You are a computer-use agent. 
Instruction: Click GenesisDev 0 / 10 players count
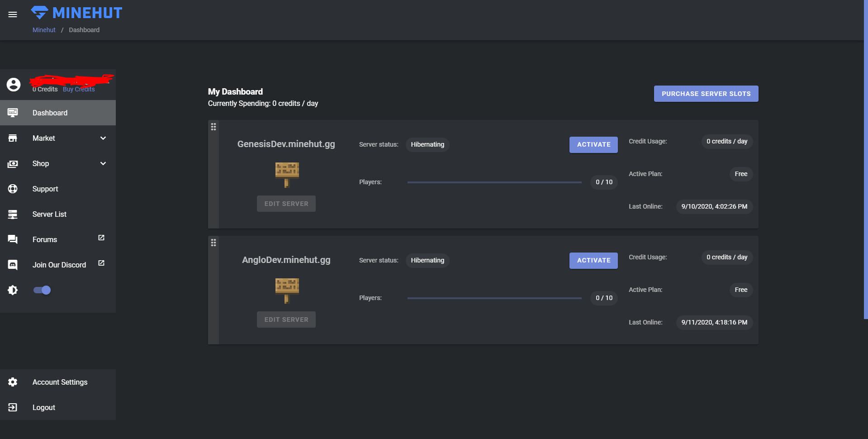point(604,182)
